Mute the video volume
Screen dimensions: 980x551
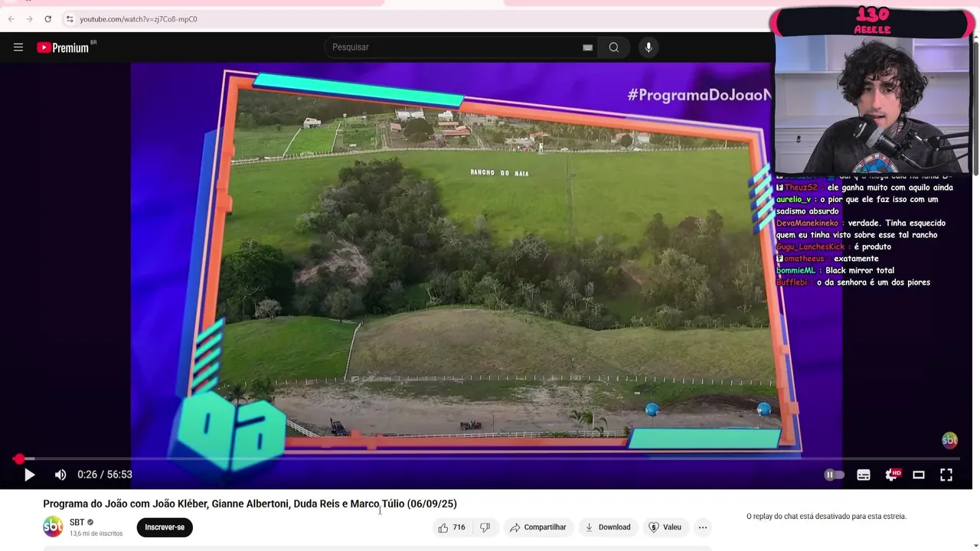point(60,474)
